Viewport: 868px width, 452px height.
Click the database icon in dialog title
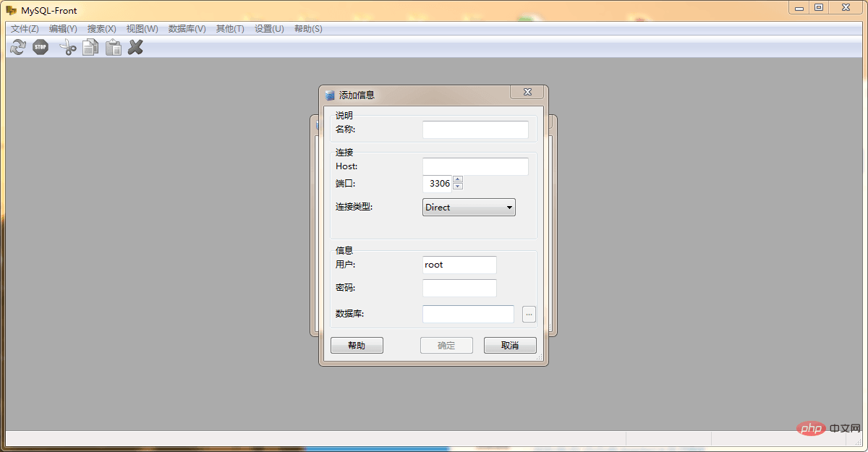[330, 95]
